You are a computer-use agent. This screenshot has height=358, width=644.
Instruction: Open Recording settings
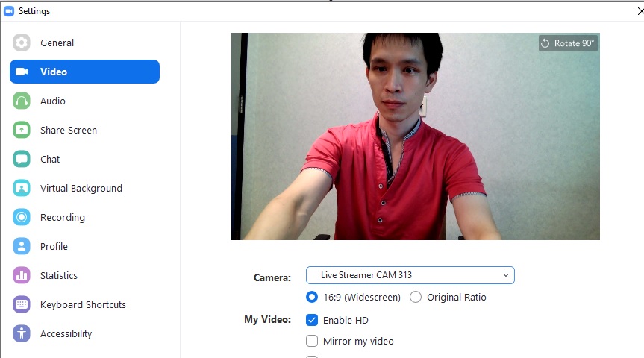click(84, 217)
